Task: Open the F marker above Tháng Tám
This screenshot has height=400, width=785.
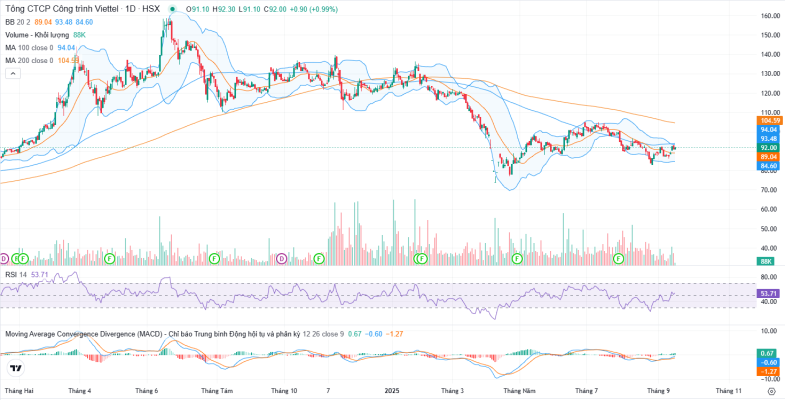Action: (x=214, y=259)
